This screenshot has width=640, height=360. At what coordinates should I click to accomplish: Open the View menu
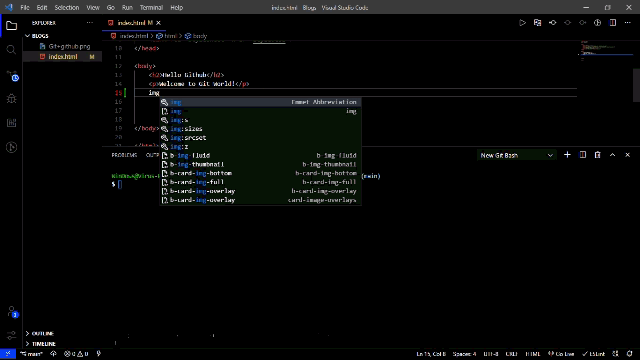[93, 7]
